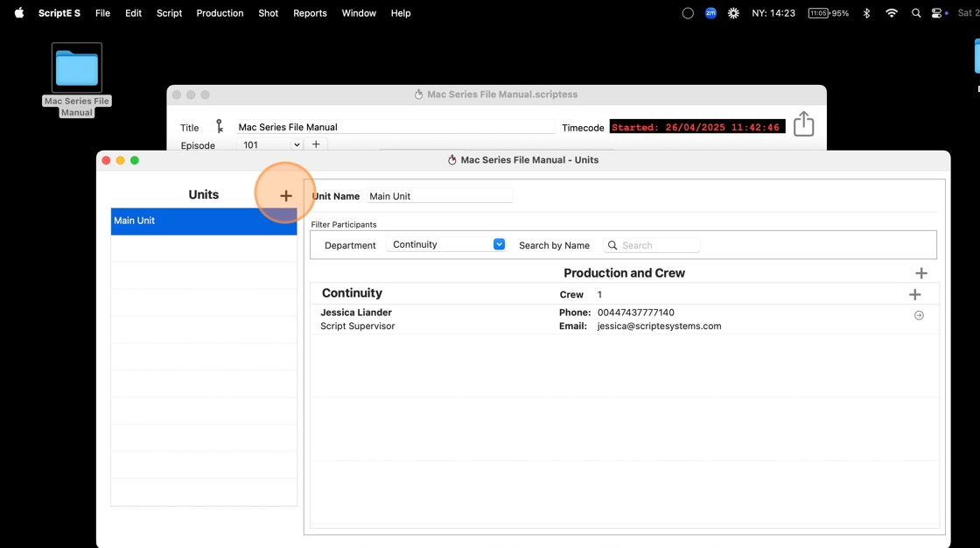Expand the Episode 101 dropdown

point(297,145)
